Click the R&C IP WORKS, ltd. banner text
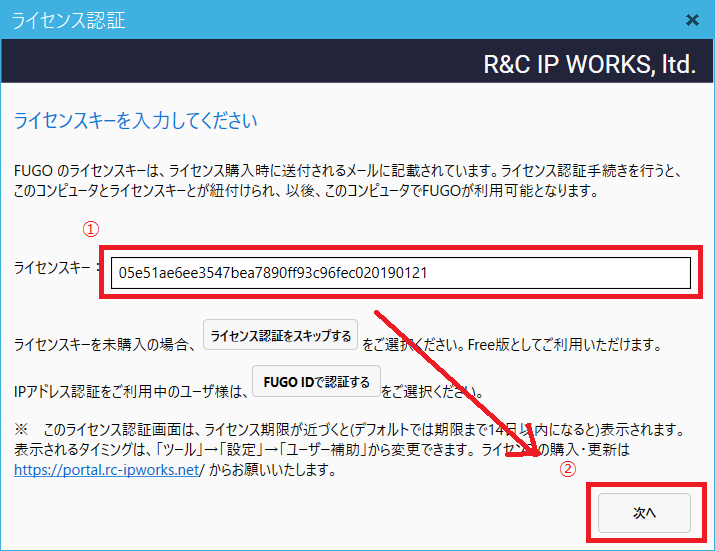 click(x=590, y=64)
